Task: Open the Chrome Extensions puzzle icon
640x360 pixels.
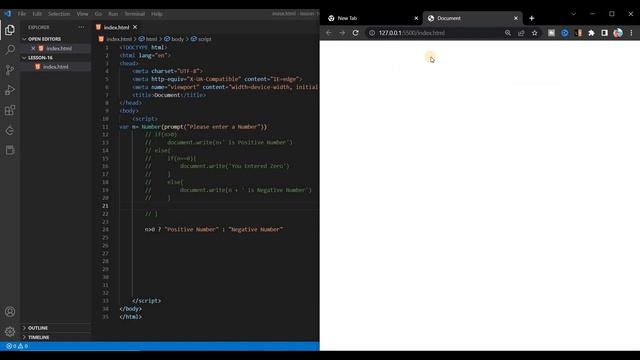Action: (x=591, y=33)
